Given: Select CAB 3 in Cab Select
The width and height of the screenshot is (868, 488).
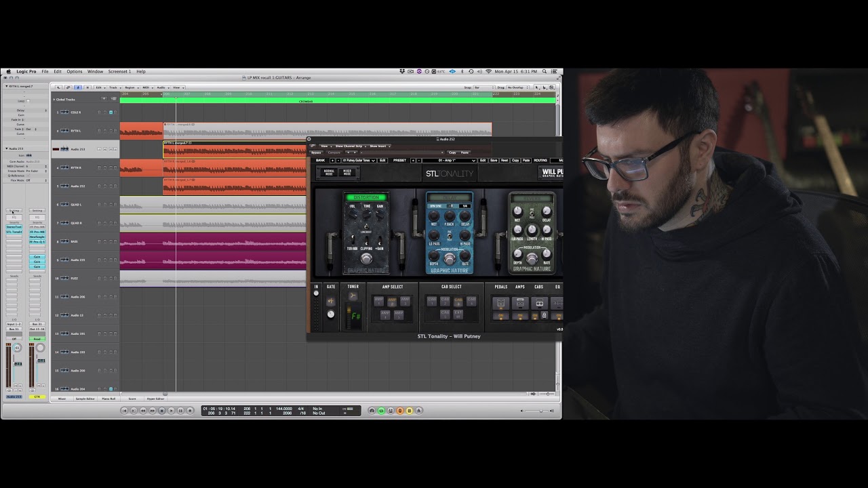Looking at the screenshot, I should point(458,302).
